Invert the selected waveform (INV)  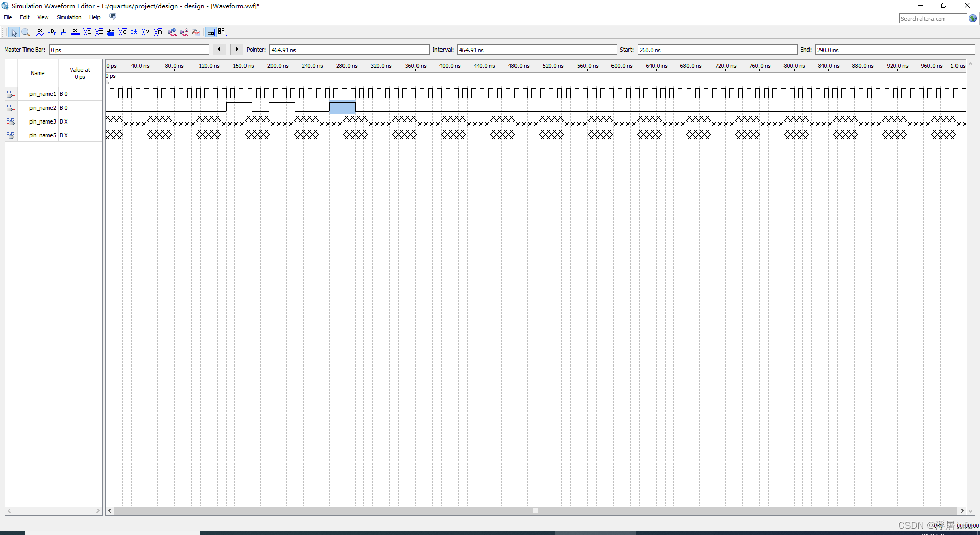pyautogui.click(x=111, y=32)
